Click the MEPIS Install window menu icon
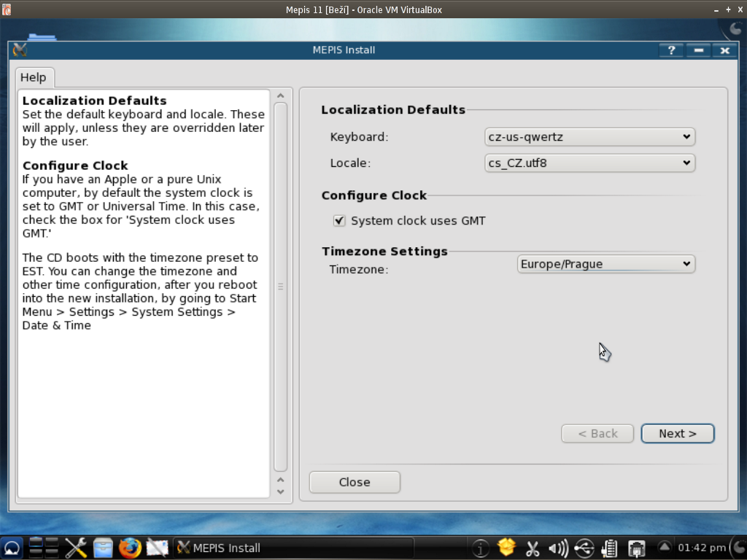Image resolution: width=747 pixels, height=560 pixels. click(20, 50)
